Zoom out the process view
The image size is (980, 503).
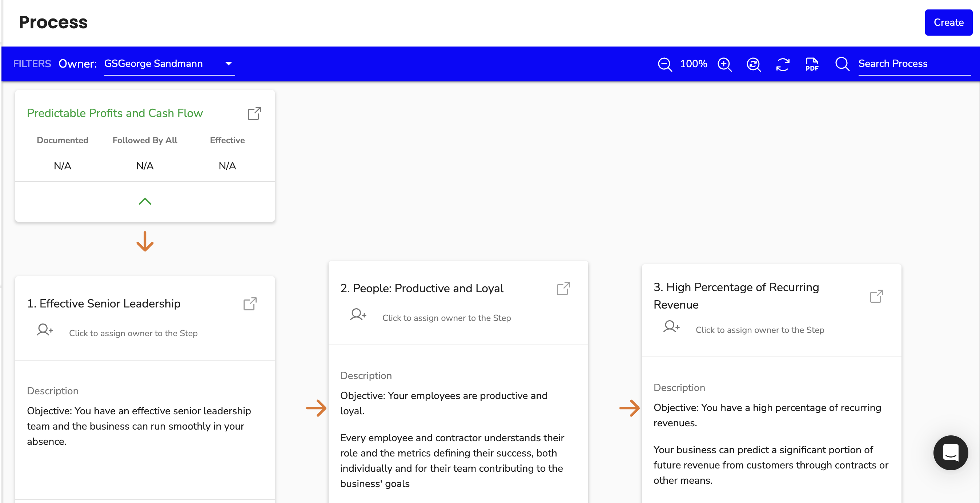[664, 64]
